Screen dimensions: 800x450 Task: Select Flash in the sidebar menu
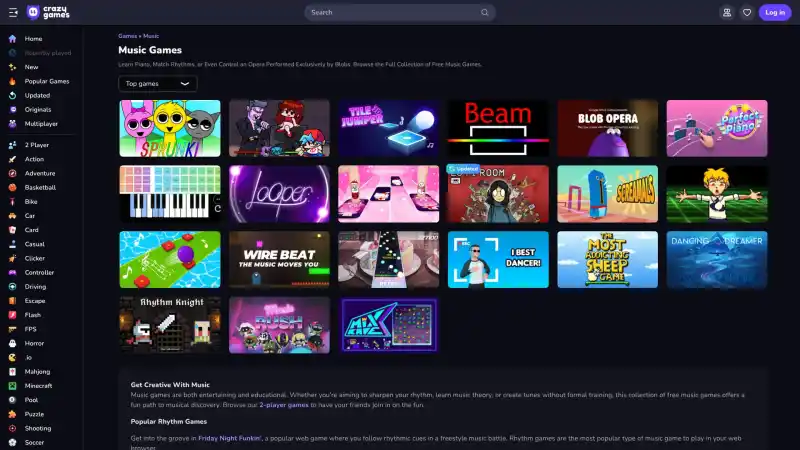[x=33, y=315]
